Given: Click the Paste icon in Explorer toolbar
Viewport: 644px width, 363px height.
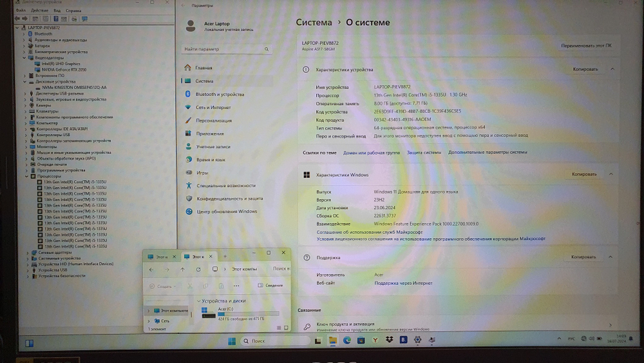Looking at the screenshot, I should [x=221, y=286].
